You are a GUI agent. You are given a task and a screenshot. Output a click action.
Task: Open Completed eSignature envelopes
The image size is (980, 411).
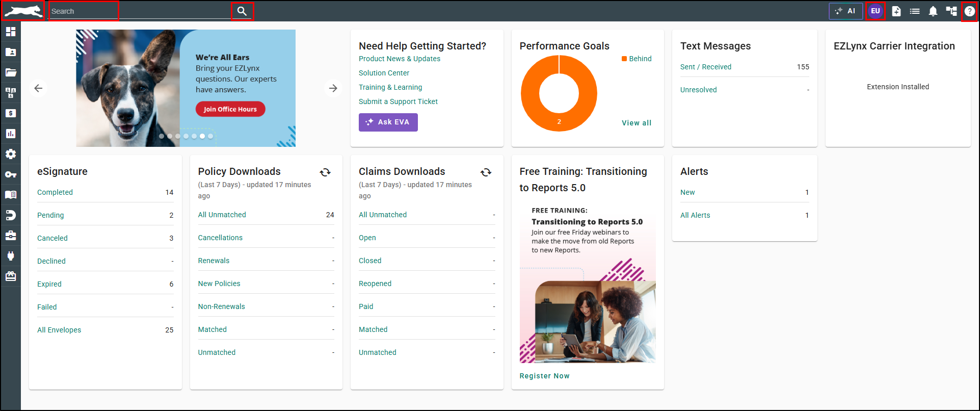point(55,192)
